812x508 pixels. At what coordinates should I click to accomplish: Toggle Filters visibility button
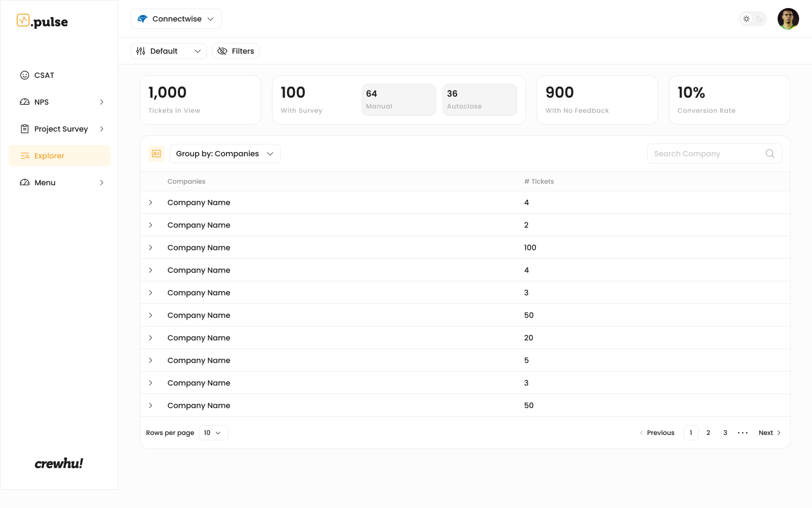[x=236, y=51]
